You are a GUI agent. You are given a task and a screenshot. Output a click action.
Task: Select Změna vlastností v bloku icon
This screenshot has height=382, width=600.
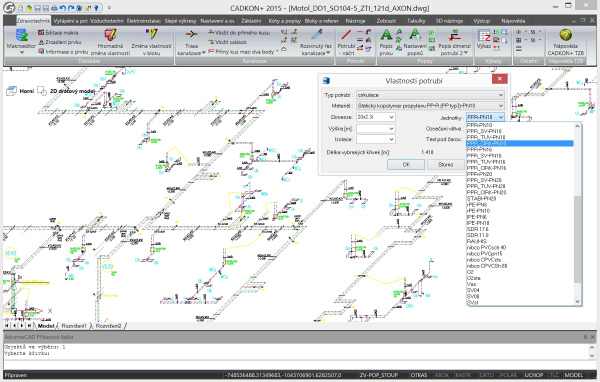[x=152, y=34]
